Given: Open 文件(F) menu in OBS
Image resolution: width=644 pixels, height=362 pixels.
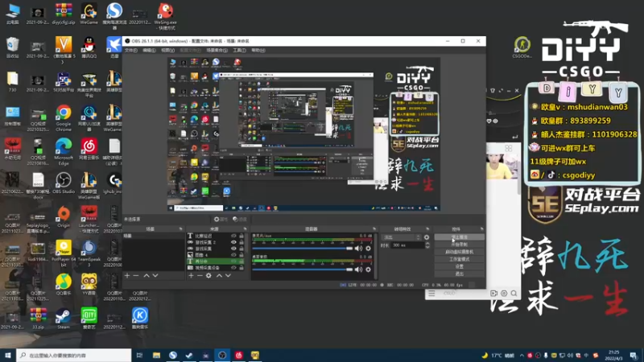Looking at the screenshot, I should (x=131, y=50).
